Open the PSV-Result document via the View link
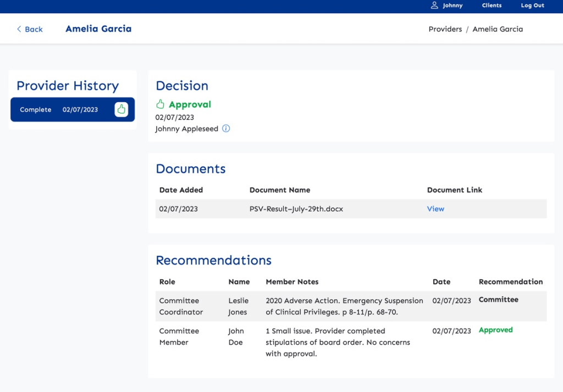Viewport: 563px width, 392px height. tap(435, 209)
